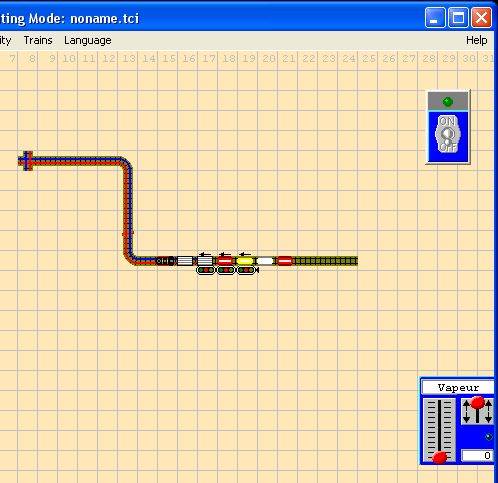Click grid column number 9
498x483 pixels.
point(52,59)
